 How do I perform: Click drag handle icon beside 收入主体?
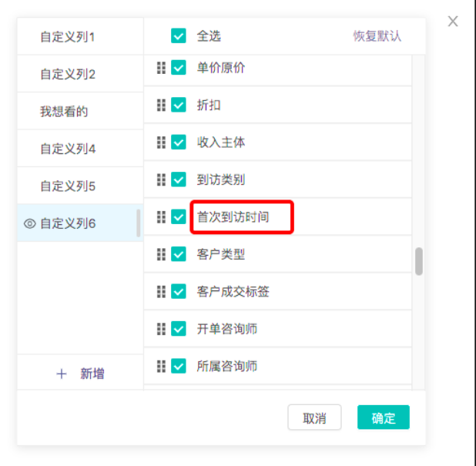pyautogui.click(x=161, y=142)
